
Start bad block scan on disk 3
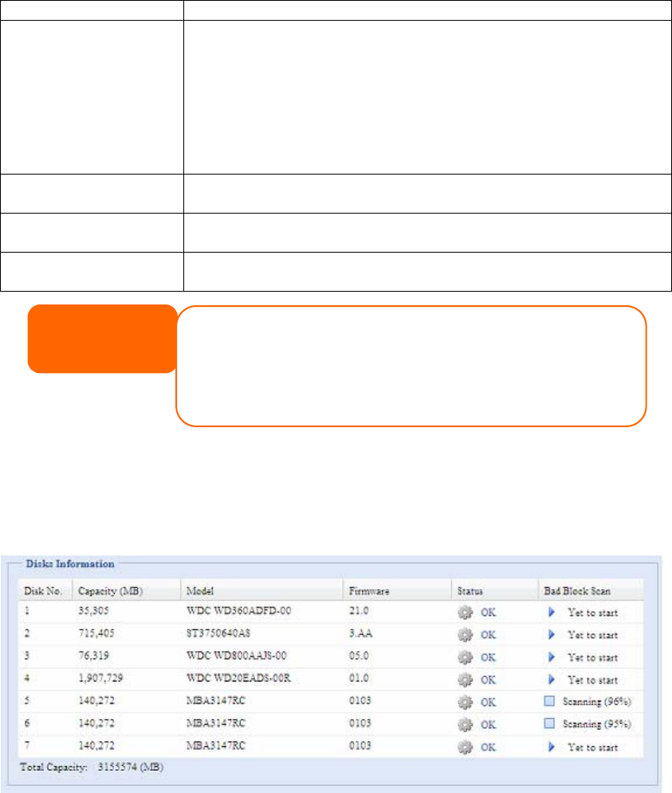pos(552,658)
